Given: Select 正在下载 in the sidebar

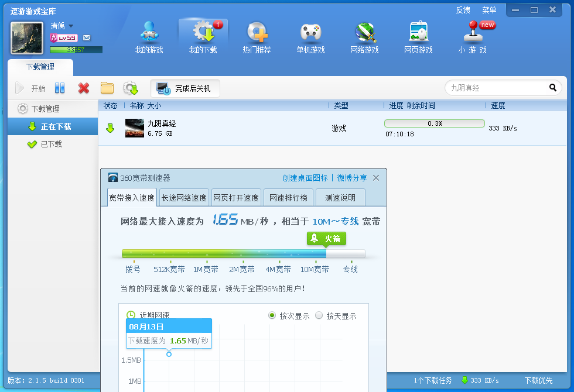Looking at the screenshot, I should pos(53,126).
